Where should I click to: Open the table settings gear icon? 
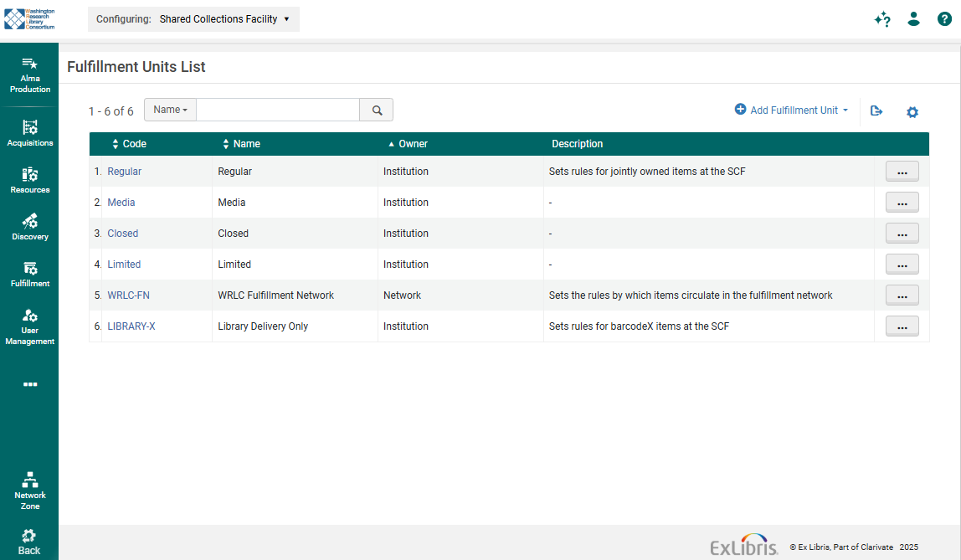coord(912,111)
